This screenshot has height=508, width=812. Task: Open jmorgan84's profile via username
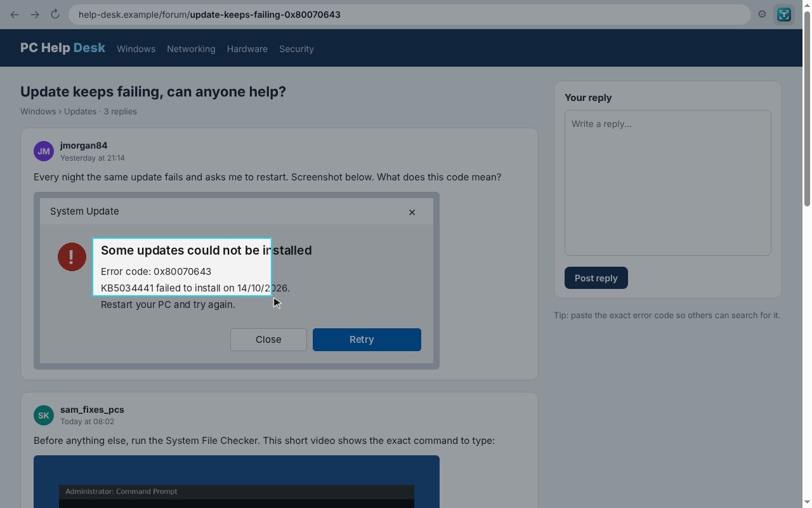84,145
